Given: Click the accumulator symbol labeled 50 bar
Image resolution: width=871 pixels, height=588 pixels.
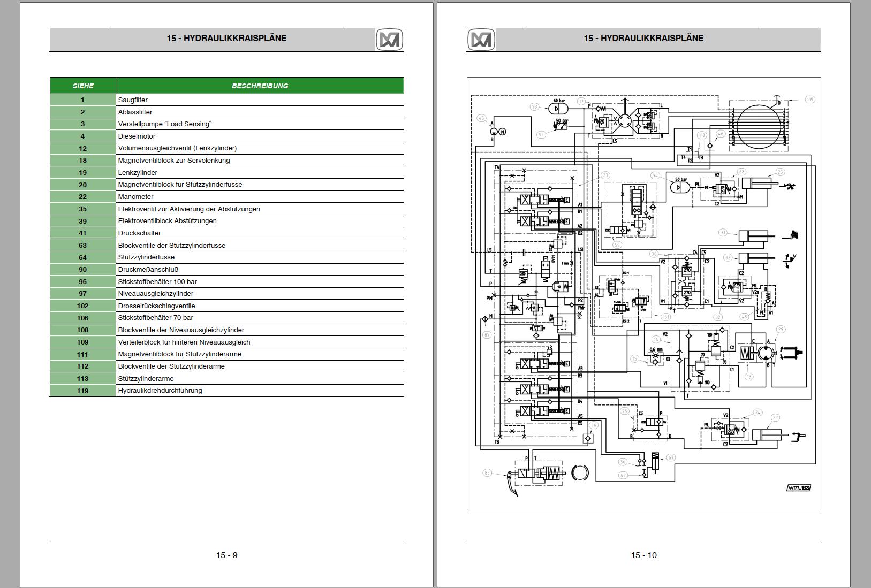Looking at the screenshot, I should point(680,188).
